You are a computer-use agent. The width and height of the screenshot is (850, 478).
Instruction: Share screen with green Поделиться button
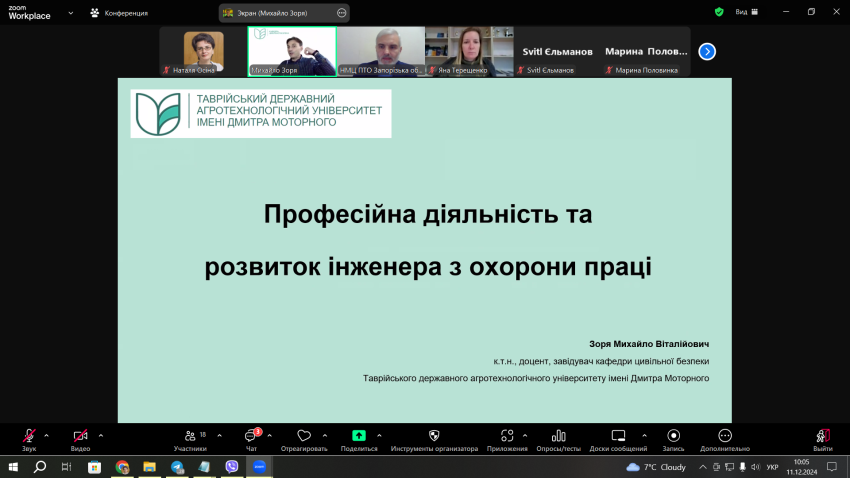pos(359,440)
